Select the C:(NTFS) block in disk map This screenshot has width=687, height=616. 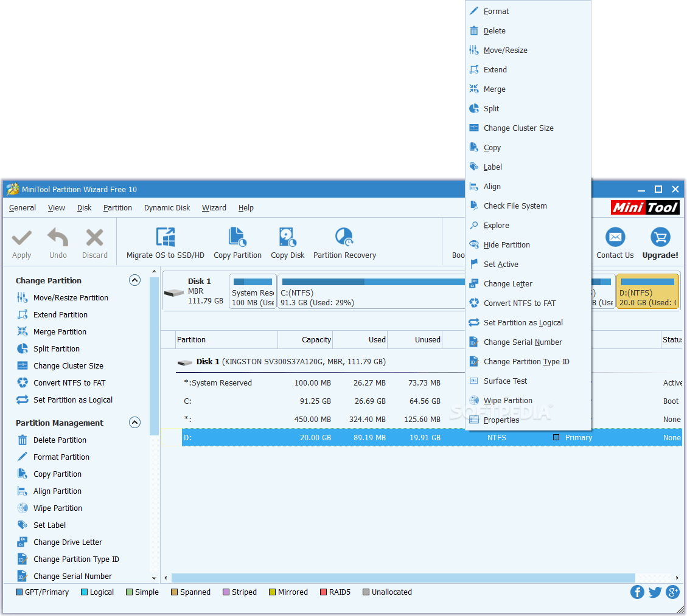tap(372, 292)
